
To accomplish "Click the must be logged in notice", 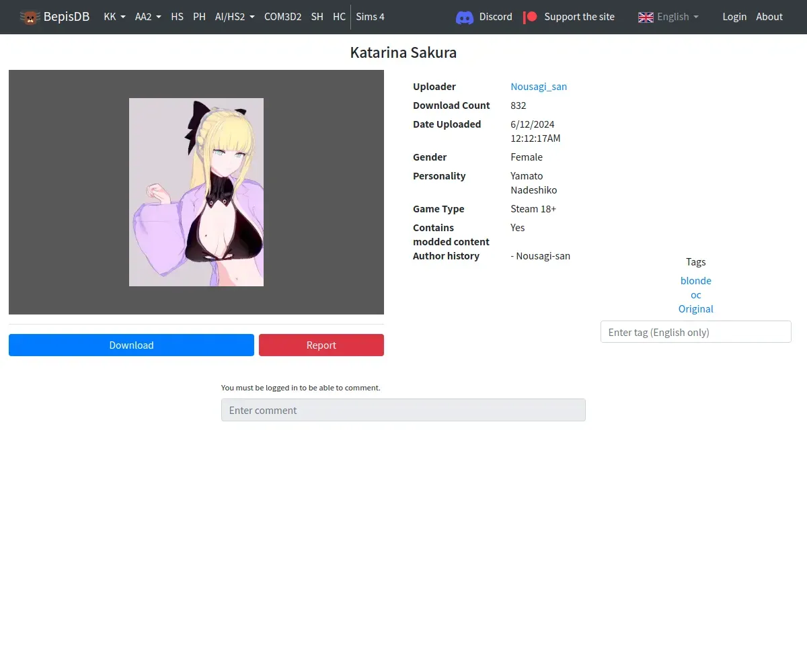I will [301, 388].
